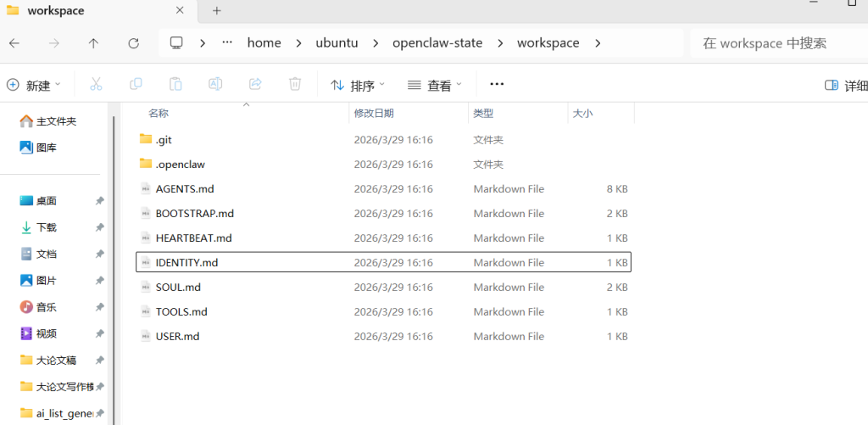This screenshot has width=868, height=425.
Task: Click the search box 在 workspace 中搜索
Action: [779, 43]
